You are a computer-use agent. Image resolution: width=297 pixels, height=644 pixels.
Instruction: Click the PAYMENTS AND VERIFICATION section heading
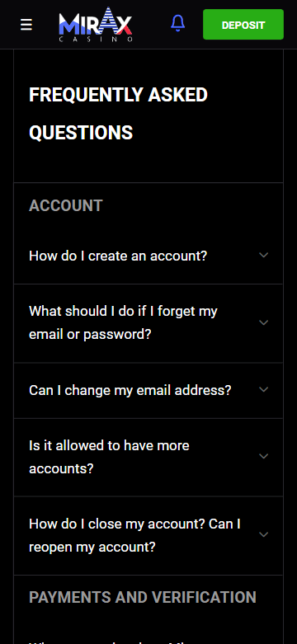(x=143, y=598)
